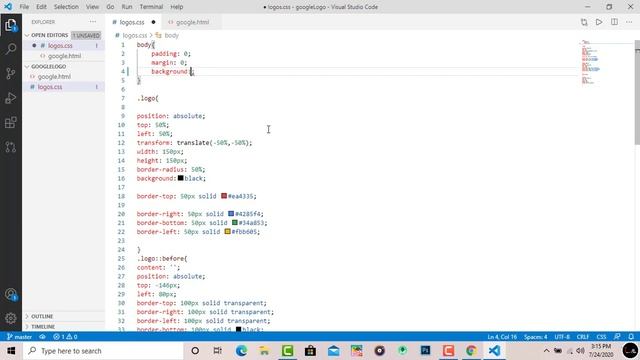Open the Go menu
Screen dimensions: 640x360
[x=110, y=7]
